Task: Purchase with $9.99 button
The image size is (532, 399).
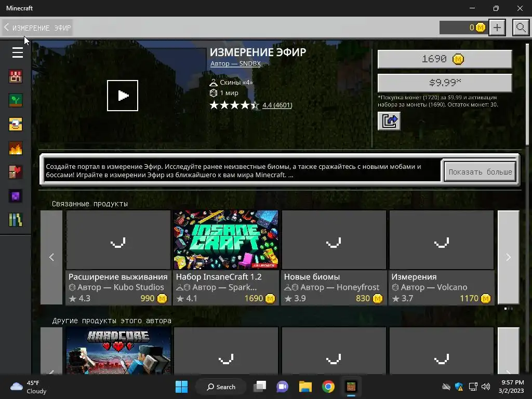Action: click(445, 83)
